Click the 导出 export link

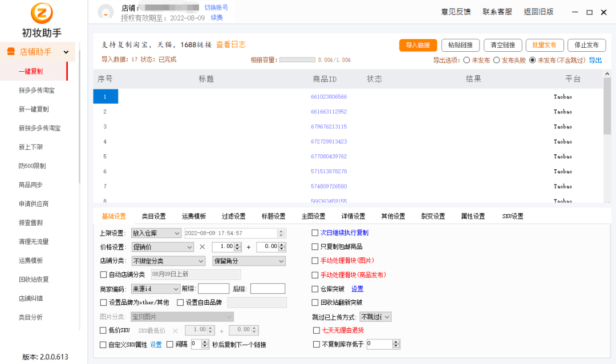pos(595,60)
